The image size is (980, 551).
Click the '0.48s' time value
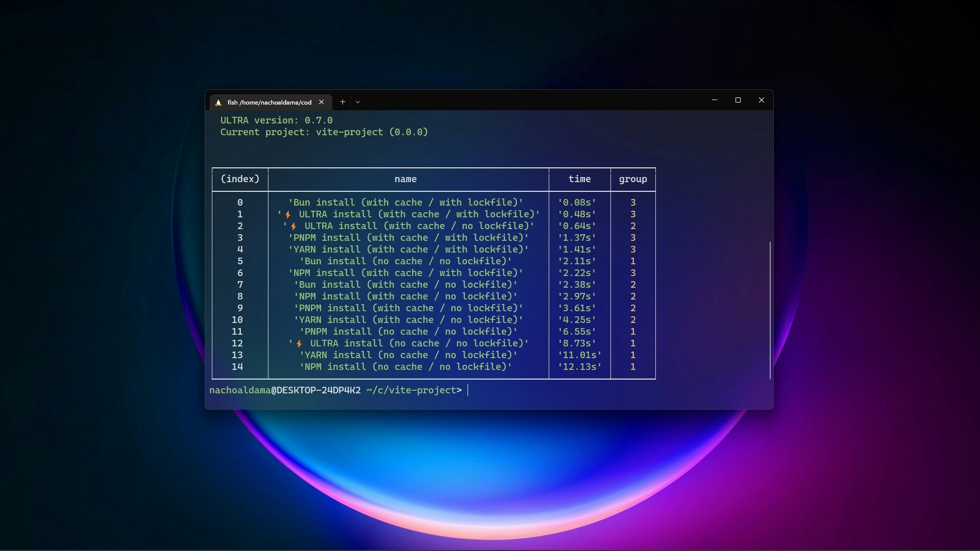577,214
